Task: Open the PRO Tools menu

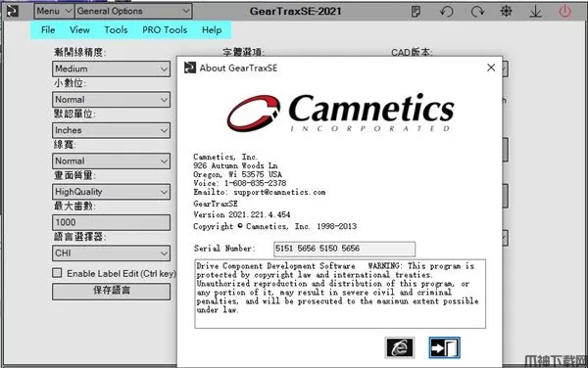Action: click(165, 30)
